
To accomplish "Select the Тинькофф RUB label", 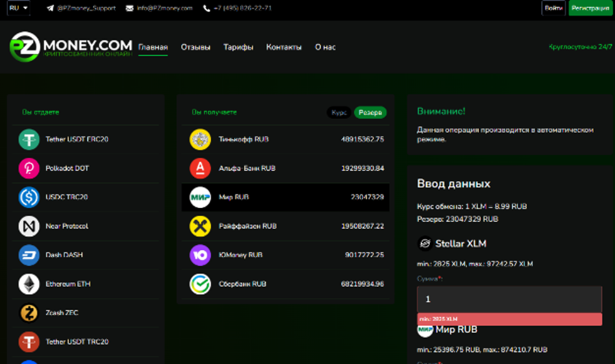I will tap(244, 139).
